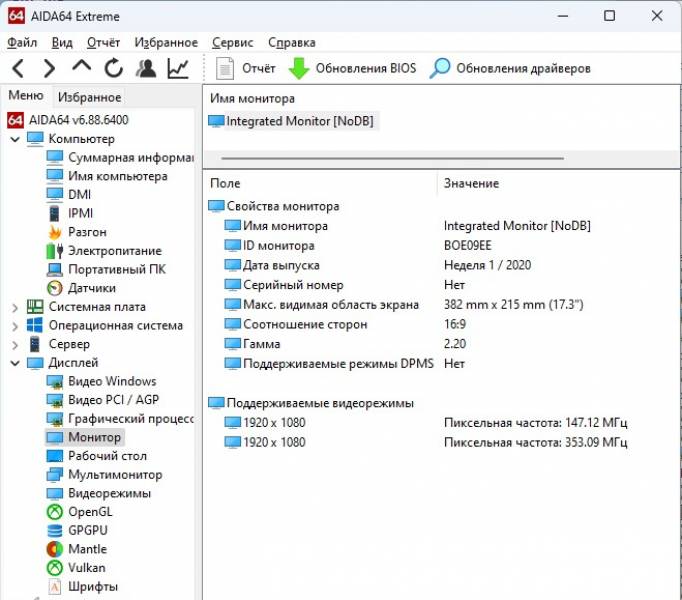Select the 353.09 МГц pixel clock value
This screenshot has height=600, width=682.
(535, 442)
